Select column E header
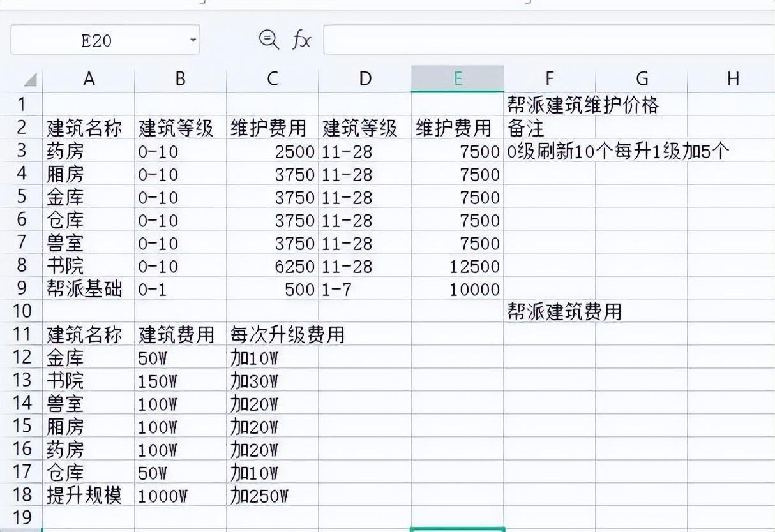This screenshot has width=775, height=532. (x=457, y=78)
